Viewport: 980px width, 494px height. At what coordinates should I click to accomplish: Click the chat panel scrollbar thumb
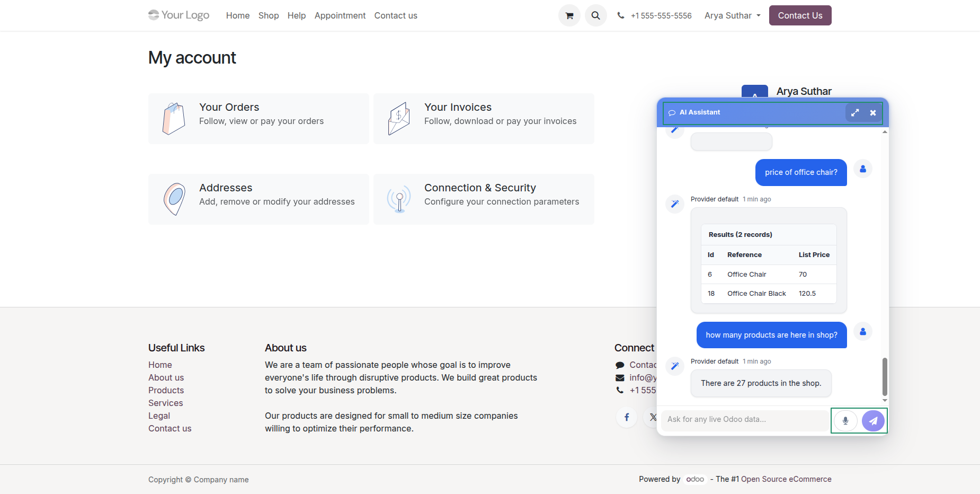click(885, 376)
